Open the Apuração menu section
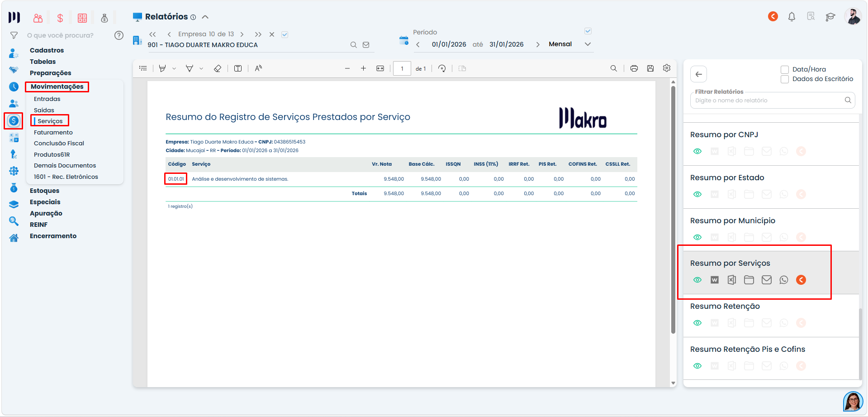This screenshot has height=417, width=868. click(46, 213)
